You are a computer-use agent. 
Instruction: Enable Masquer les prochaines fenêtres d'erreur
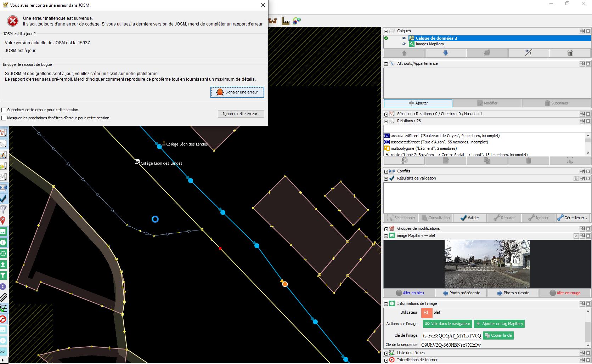click(4, 118)
